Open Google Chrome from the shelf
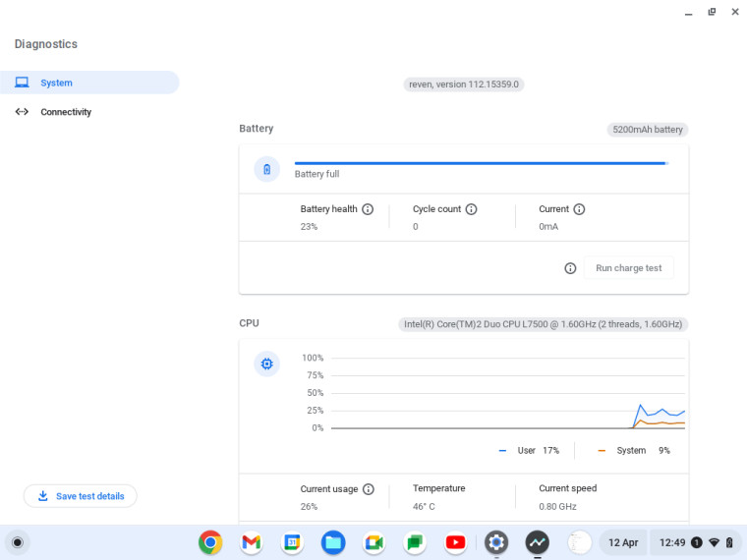 (210, 542)
